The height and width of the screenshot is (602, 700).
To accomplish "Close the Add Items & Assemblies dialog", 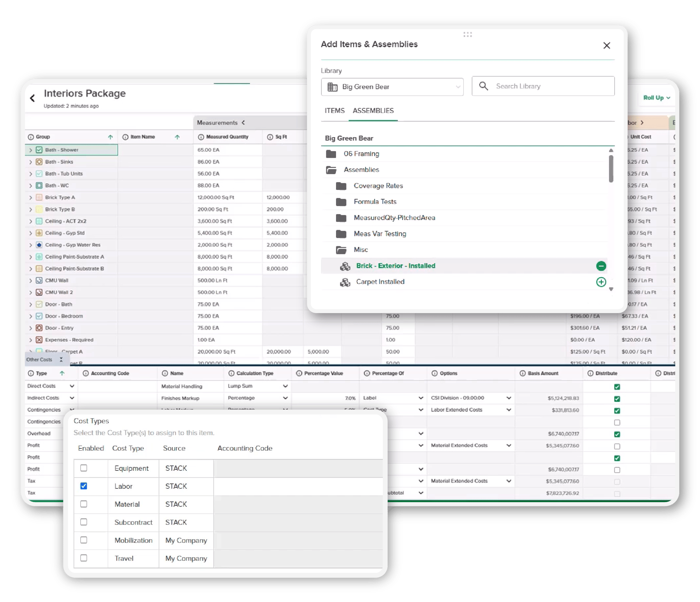I will click(607, 45).
